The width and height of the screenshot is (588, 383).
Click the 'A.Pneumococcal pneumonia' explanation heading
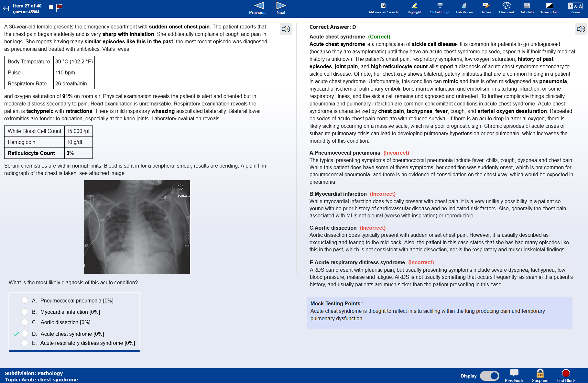[345, 153]
